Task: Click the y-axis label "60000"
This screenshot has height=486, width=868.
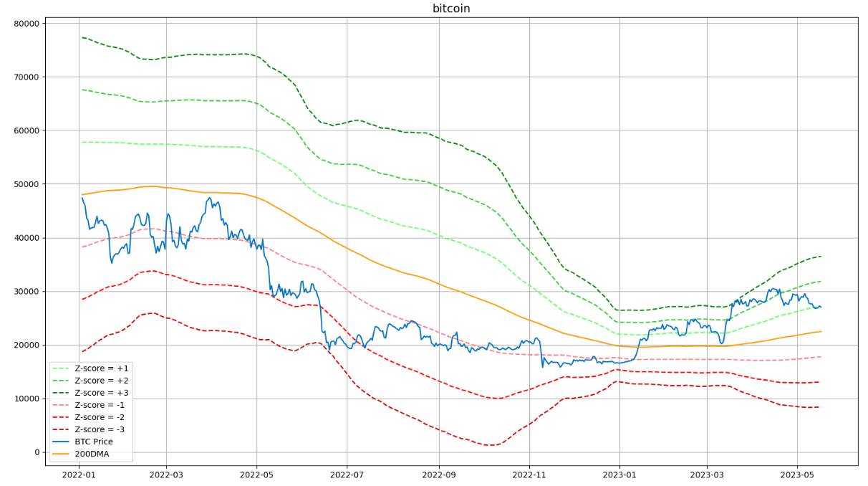Action: [x=26, y=130]
